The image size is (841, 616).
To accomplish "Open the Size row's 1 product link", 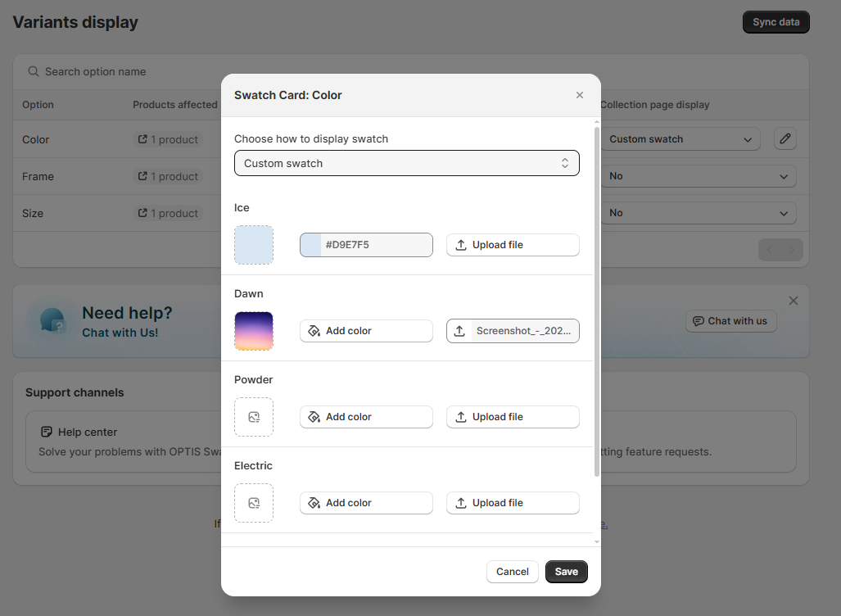I will 168,214.
